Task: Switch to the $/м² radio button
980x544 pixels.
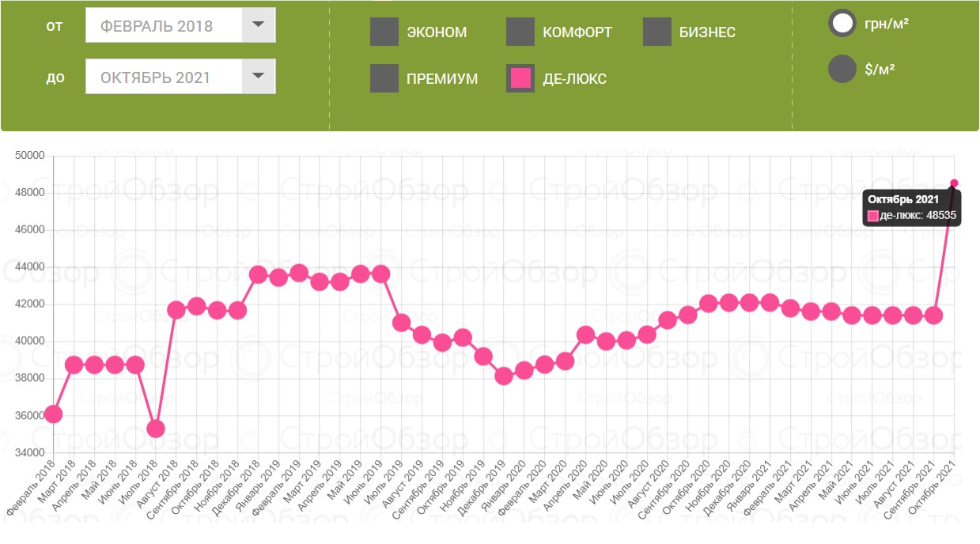Action: 842,69
